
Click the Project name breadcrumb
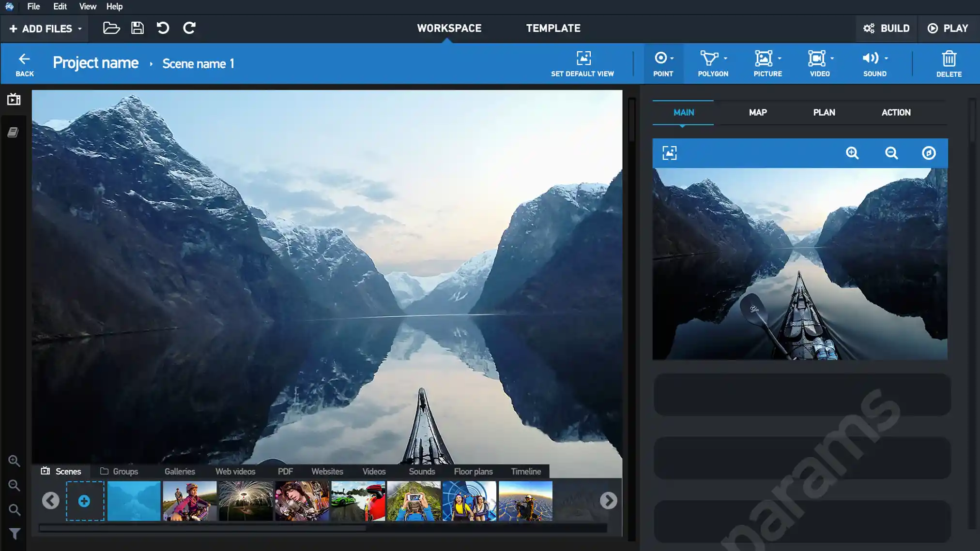point(95,63)
